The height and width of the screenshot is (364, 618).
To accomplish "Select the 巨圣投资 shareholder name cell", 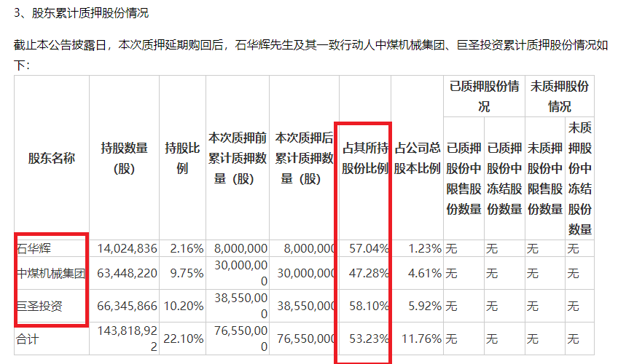I will [39, 306].
